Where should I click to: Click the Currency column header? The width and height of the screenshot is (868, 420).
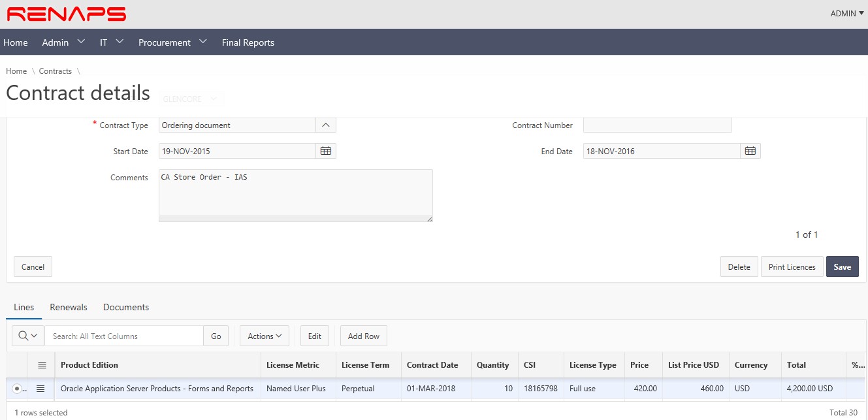tap(756, 365)
